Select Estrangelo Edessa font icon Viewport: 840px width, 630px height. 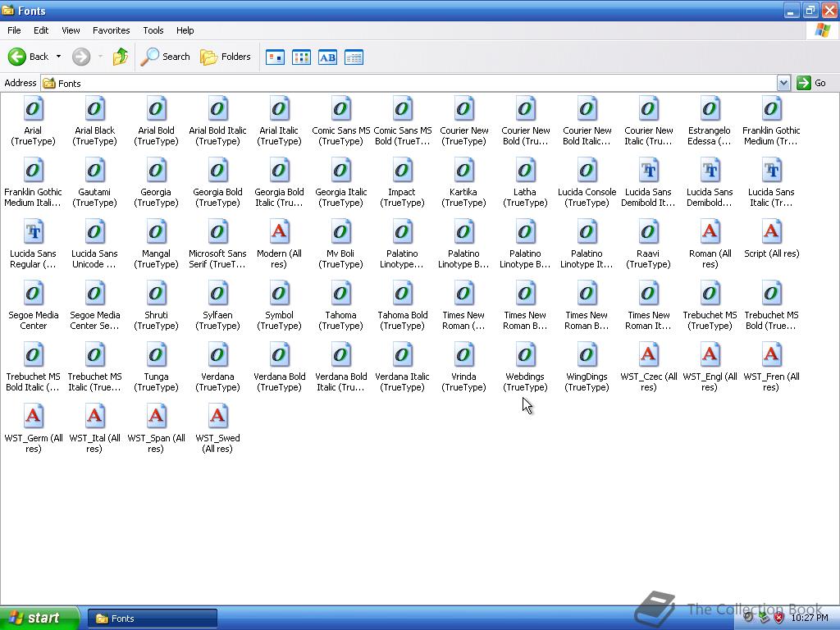coord(710,109)
